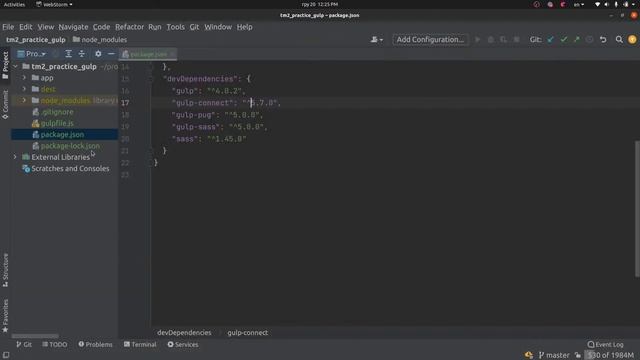
Task: Toggle tool window bars icon in status bar corner
Action: (6, 355)
